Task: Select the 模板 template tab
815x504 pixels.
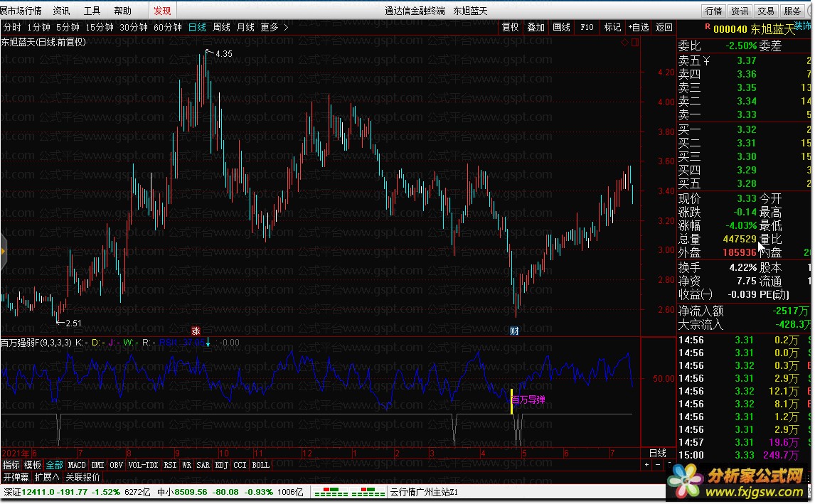Action: coord(32,464)
